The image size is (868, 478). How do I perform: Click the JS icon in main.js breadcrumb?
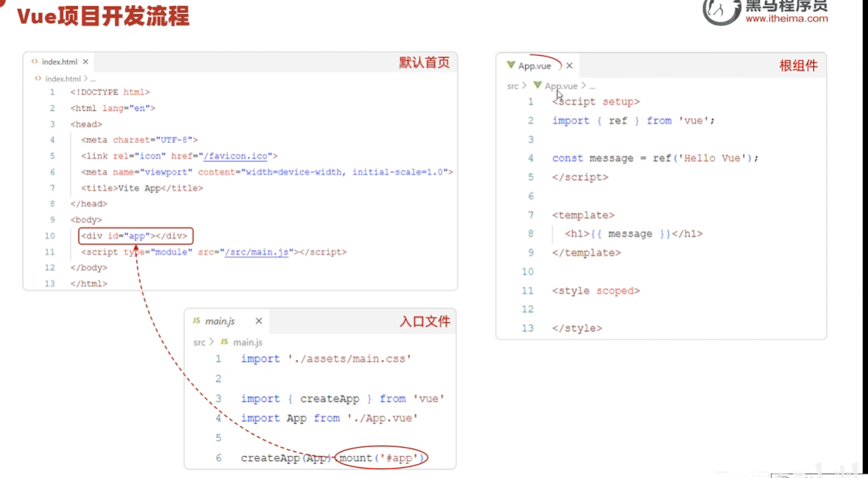point(225,342)
